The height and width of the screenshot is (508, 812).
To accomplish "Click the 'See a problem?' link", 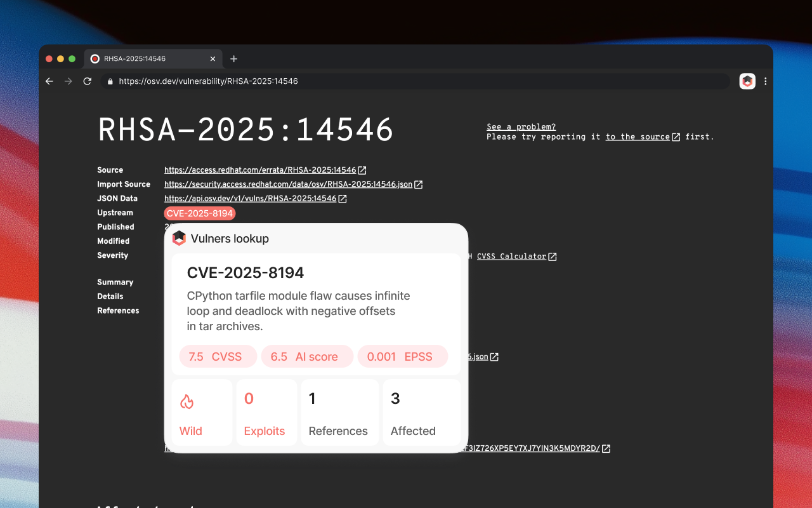I will coord(521,127).
